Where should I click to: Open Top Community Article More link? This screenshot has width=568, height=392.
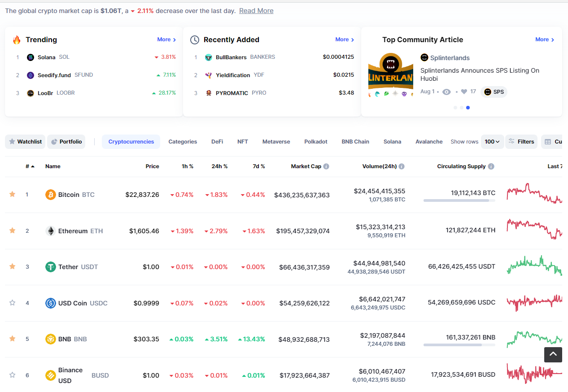click(545, 39)
